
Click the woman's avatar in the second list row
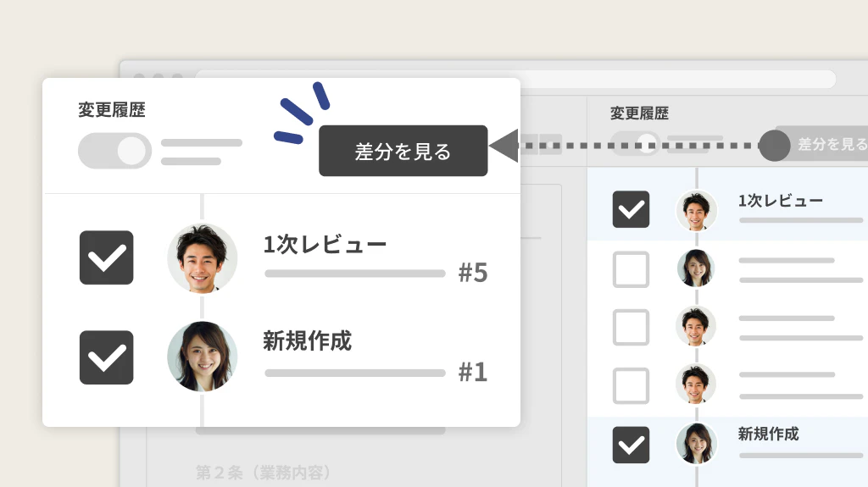click(x=696, y=268)
